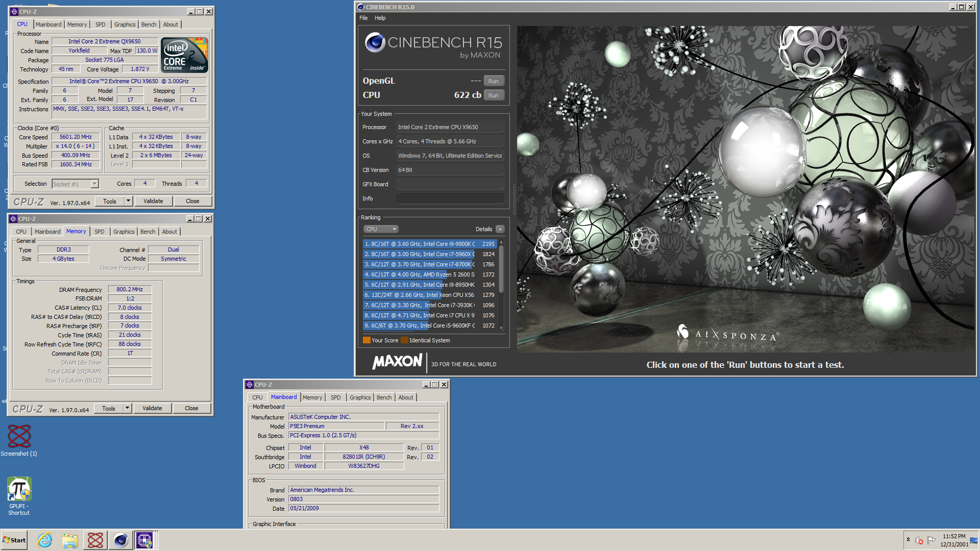Switch to Bench tab in top CPU-Z
The image size is (980, 551).
click(149, 24)
